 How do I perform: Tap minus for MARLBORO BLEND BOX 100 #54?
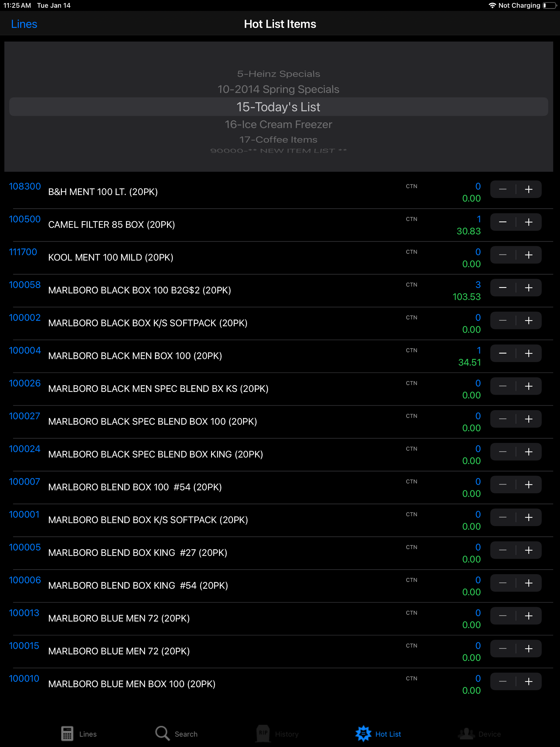click(502, 484)
